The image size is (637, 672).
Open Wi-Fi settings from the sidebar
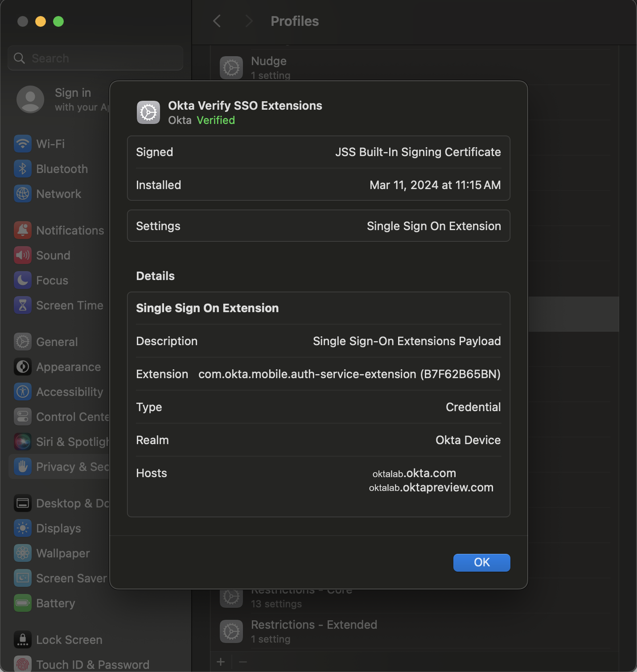pyautogui.click(x=50, y=144)
